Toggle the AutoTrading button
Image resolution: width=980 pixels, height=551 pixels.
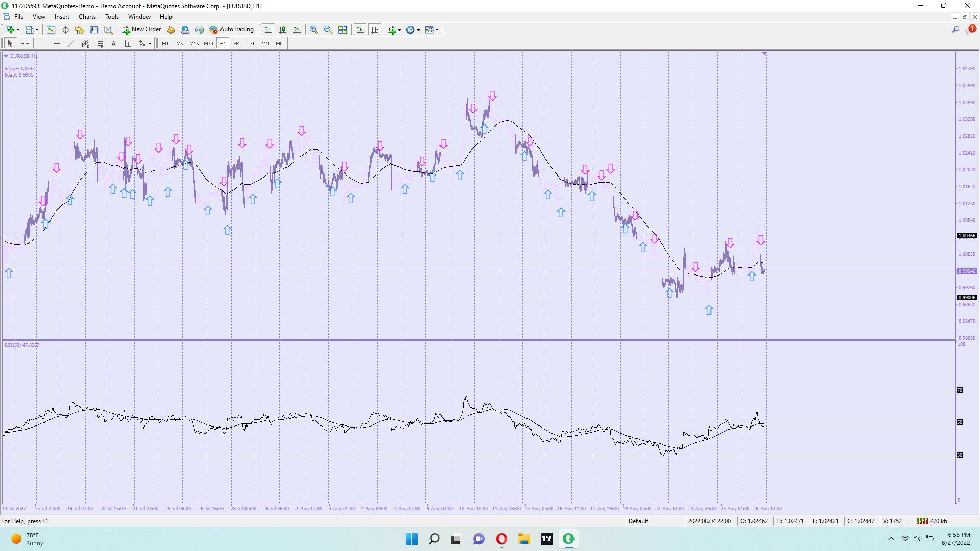(232, 30)
